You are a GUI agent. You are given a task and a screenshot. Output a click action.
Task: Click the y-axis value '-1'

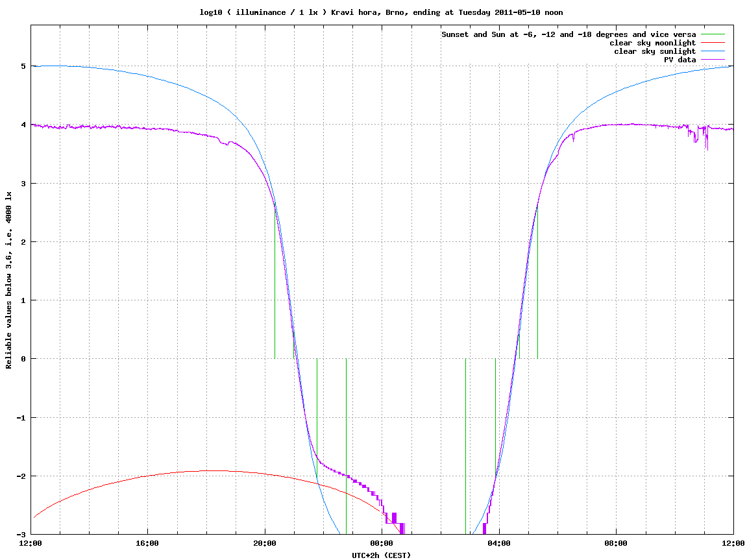click(21, 418)
